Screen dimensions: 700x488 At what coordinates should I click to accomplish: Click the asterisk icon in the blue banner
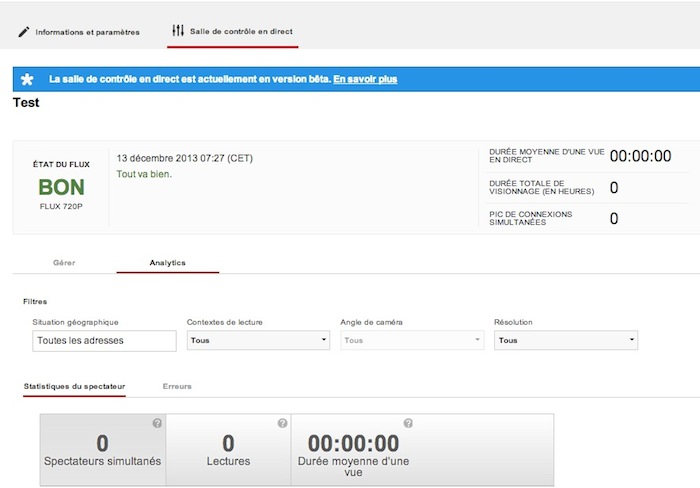click(27, 79)
